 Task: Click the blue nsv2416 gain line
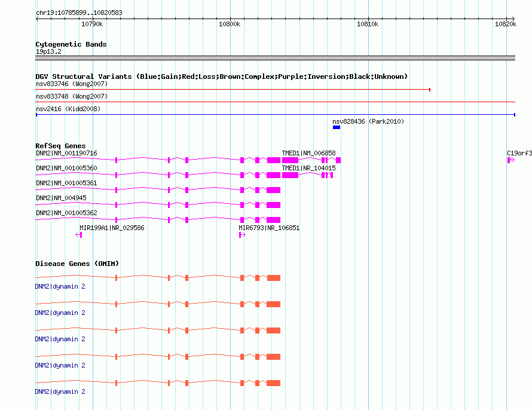pos(276,115)
